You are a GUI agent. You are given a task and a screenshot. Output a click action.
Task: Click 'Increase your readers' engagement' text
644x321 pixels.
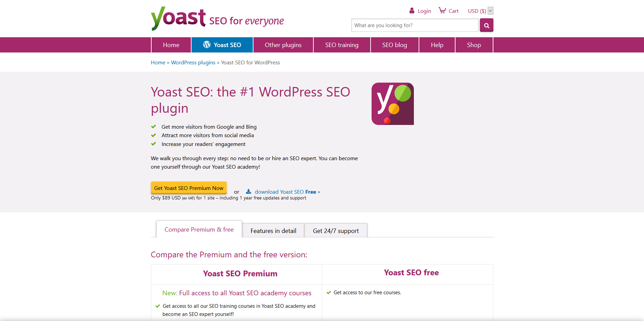pyautogui.click(x=203, y=144)
